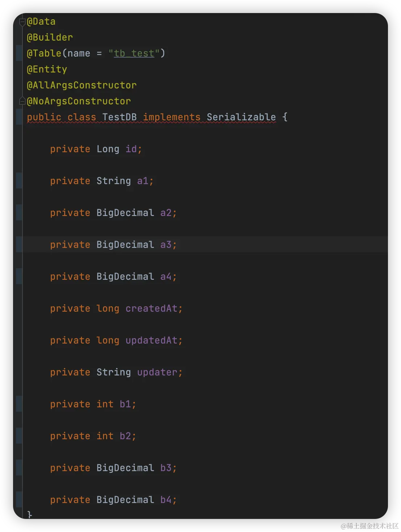The height and width of the screenshot is (532, 401).
Task: Click the @AllArgsConstructor annotation
Action: (82, 85)
